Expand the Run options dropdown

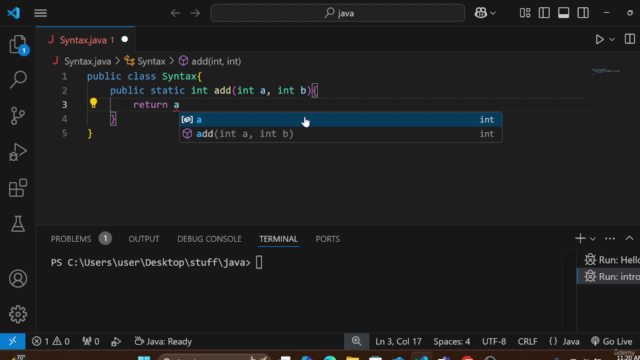point(612,40)
